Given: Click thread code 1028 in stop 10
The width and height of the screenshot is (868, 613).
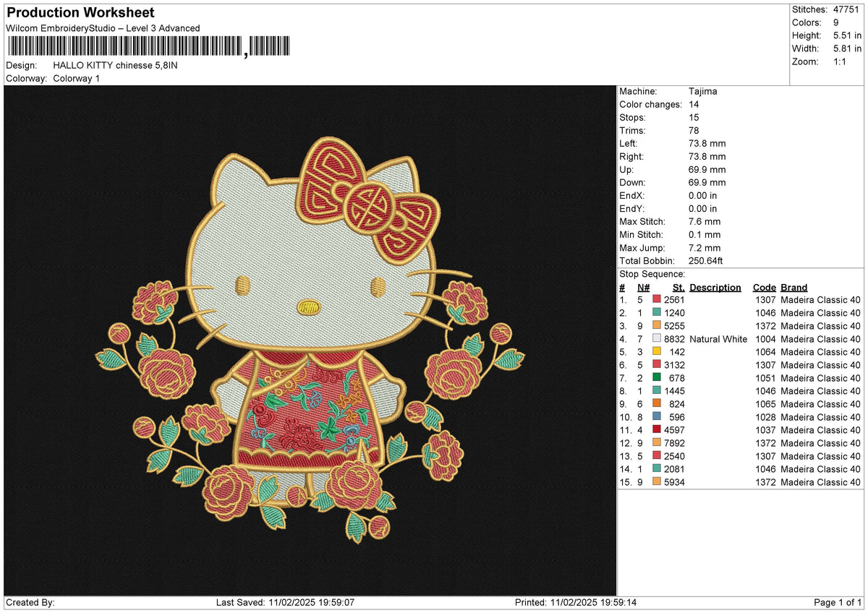Looking at the screenshot, I should 765,417.
